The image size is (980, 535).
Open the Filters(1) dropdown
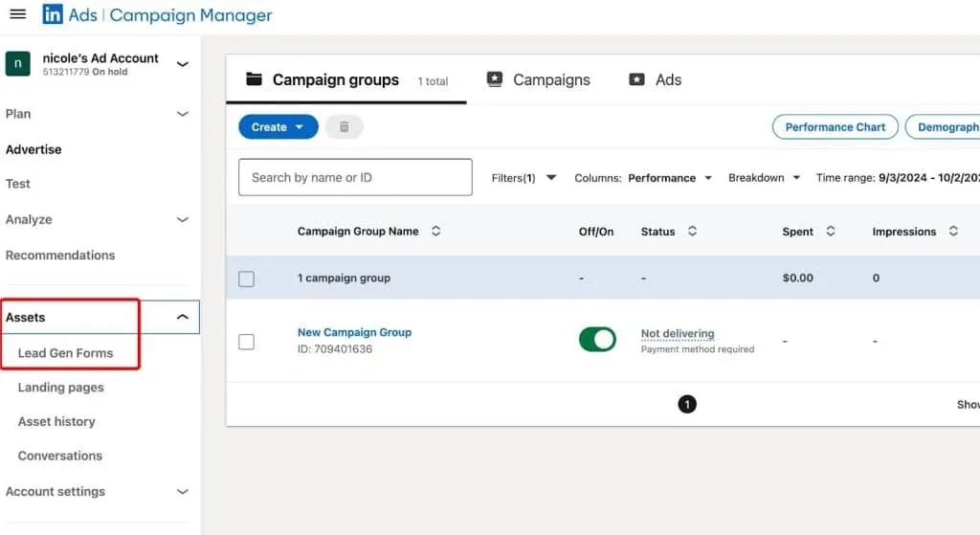click(523, 178)
